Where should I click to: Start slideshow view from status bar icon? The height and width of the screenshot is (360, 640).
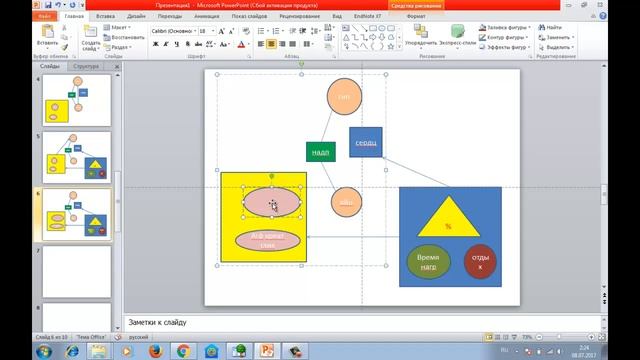pos(514,337)
